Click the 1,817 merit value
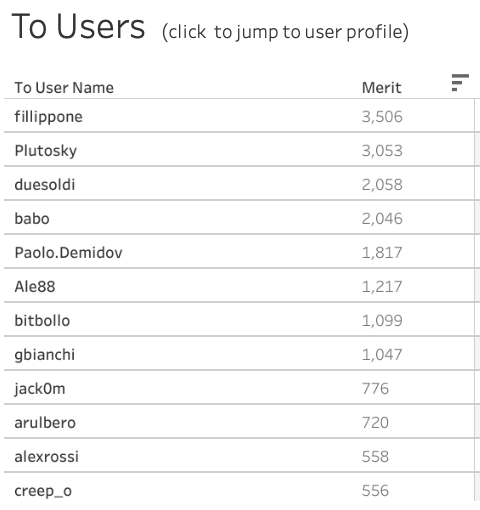Image resolution: width=480 pixels, height=510 pixels. 382,253
